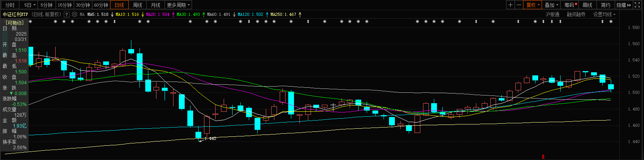Click the red dollar sign marker
This screenshot has width=644, height=160.
[x=543, y=157]
